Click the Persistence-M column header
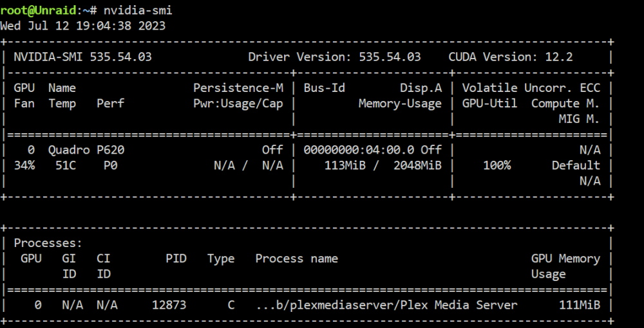644x328 pixels. tap(238, 88)
